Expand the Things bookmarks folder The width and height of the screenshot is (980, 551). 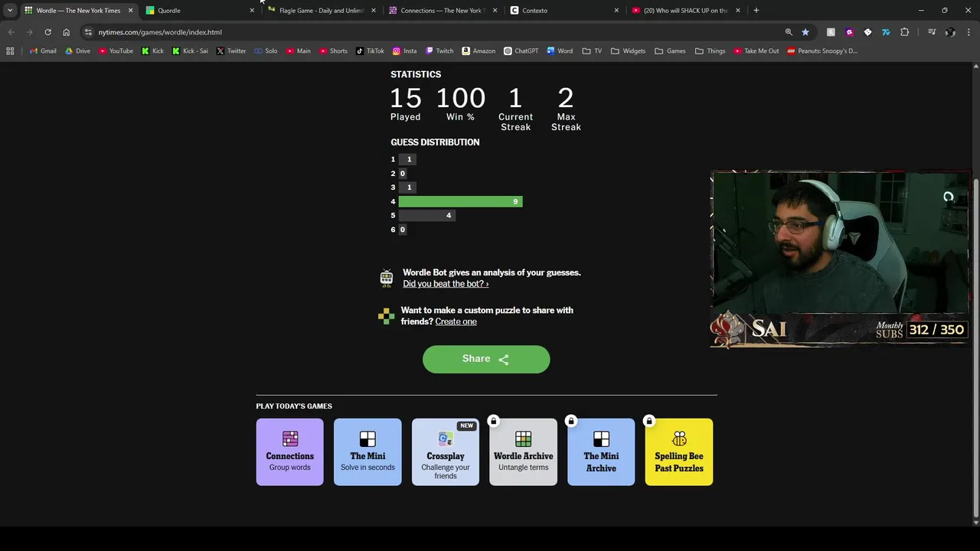tap(710, 51)
